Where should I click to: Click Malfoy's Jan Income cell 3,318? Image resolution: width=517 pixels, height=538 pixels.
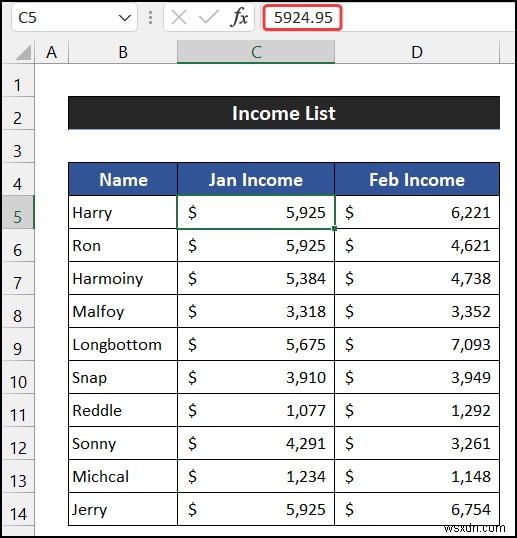[x=256, y=312]
